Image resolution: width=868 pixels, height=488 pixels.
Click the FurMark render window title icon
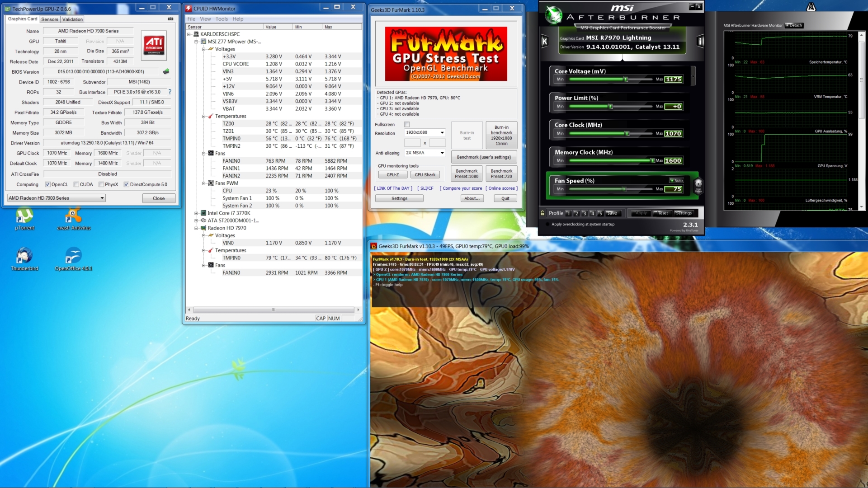[373, 246]
